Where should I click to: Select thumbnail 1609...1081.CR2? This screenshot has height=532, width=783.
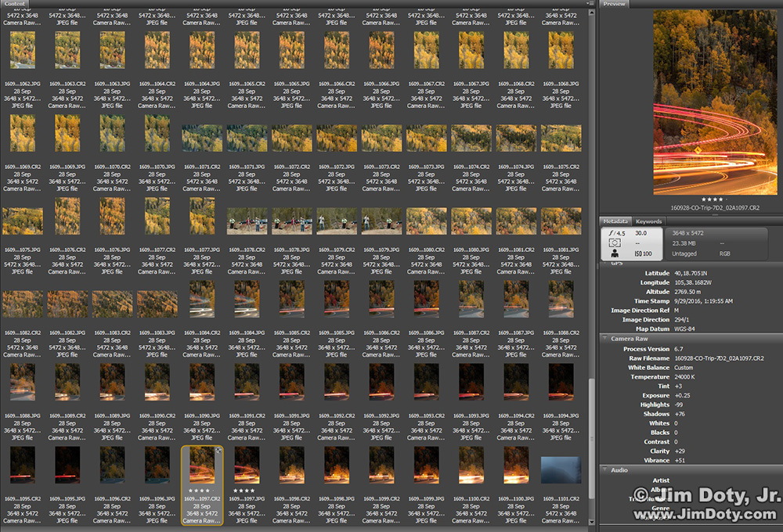516,221
